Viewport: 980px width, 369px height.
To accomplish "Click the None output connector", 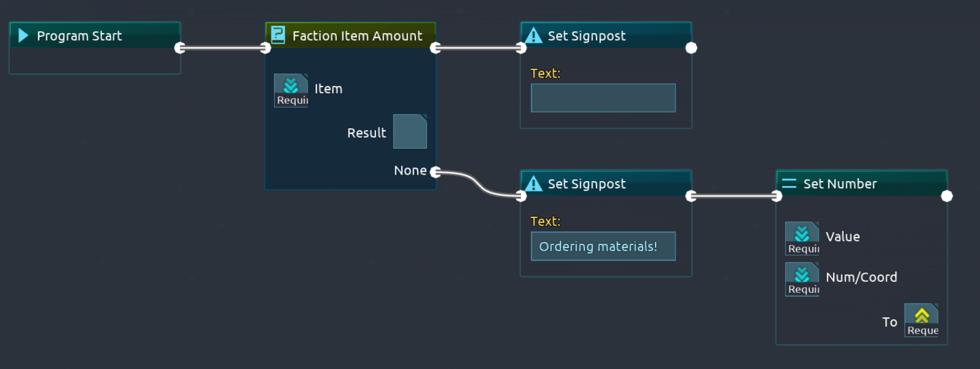I will coord(435,170).
